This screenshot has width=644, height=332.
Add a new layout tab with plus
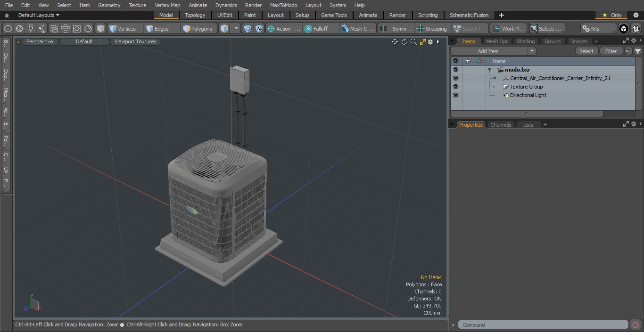tap(501, 15)
